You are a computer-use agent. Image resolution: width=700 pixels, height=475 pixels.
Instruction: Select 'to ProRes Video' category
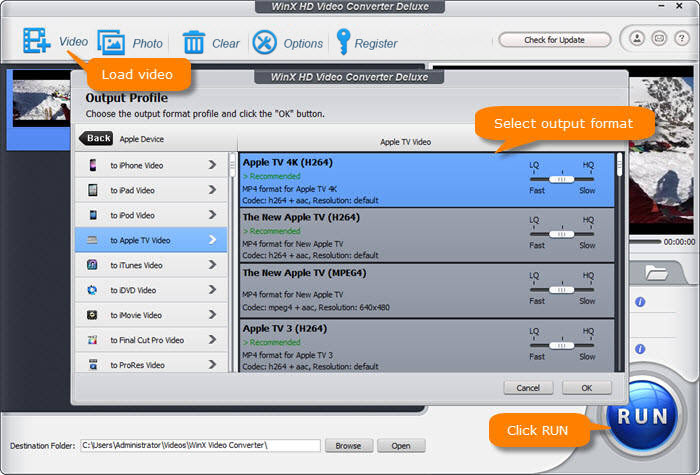pos(151,363)
